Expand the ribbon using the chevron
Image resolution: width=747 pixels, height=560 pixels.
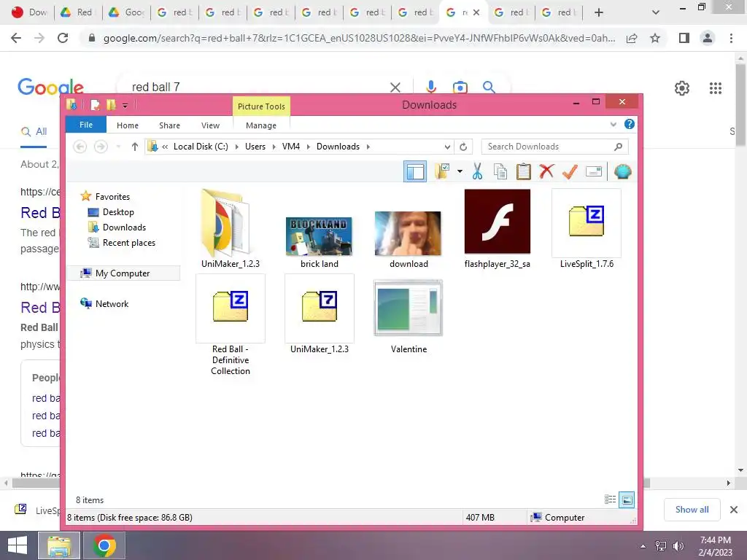(x=613, y=124)
